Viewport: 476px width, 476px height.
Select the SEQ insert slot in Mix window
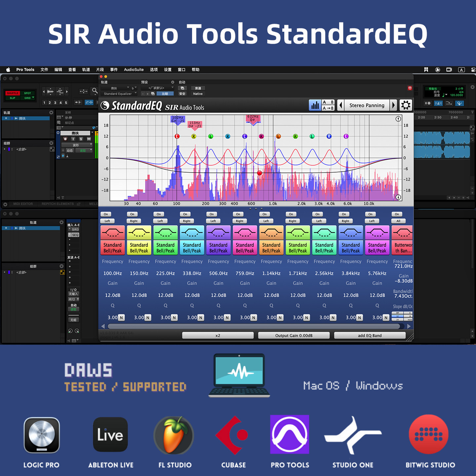pyautogui.click(x=74, y=235)
